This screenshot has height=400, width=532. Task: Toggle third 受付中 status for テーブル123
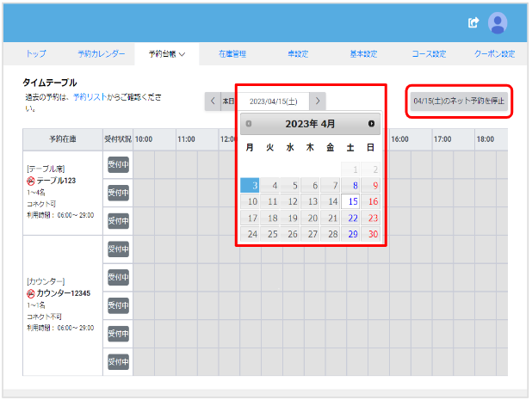[118, 221]
